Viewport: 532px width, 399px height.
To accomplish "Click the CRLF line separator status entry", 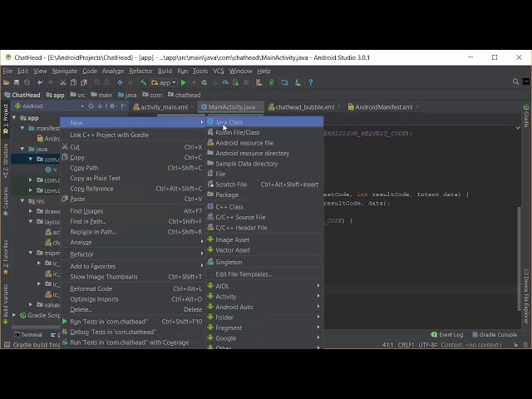I will click(x=406, y=345).
